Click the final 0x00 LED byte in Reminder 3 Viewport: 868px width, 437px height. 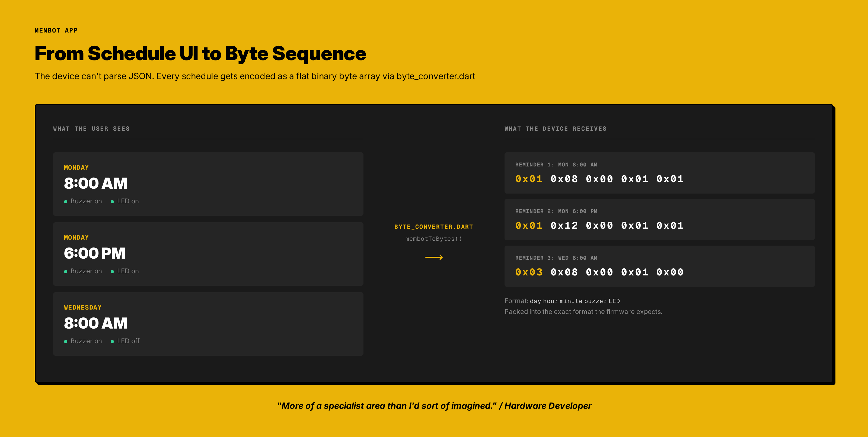coord(670,272)
